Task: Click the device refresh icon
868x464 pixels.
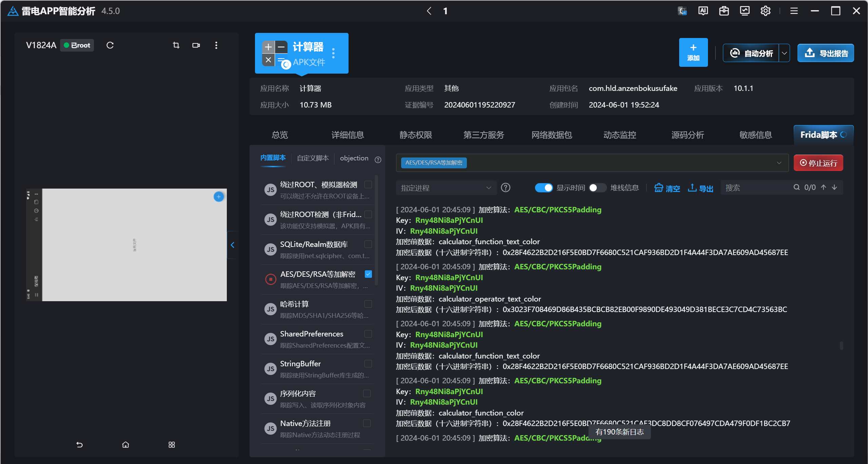Action: (x=110, y=45)
